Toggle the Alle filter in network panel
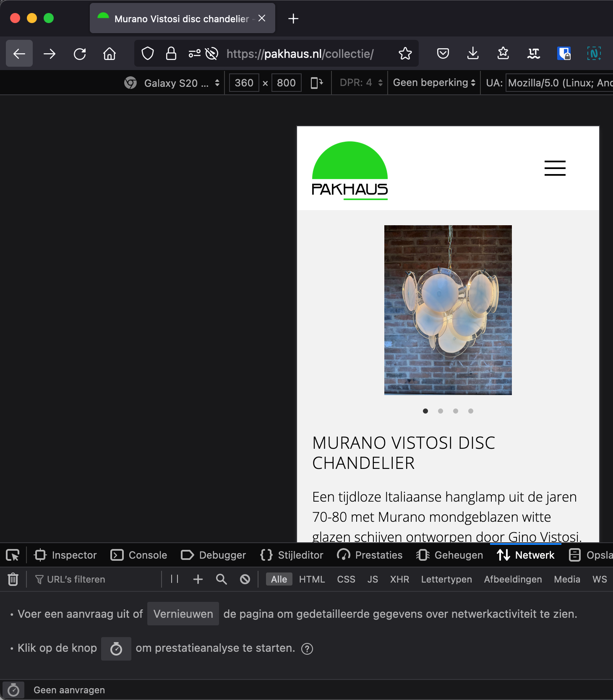 coord(279,579)
